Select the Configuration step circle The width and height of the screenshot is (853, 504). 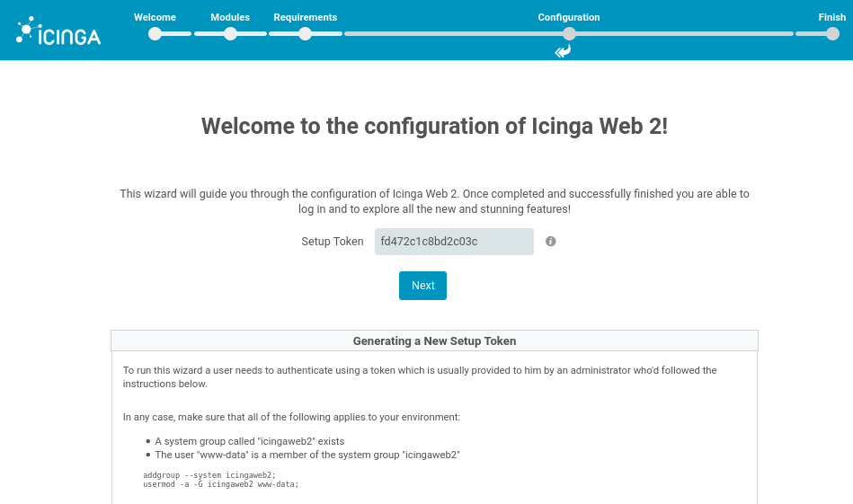pos(569,34)
